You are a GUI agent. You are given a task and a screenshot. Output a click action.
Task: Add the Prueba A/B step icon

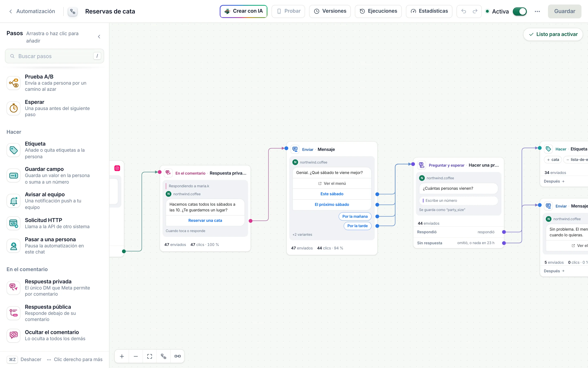pos(14,83)
